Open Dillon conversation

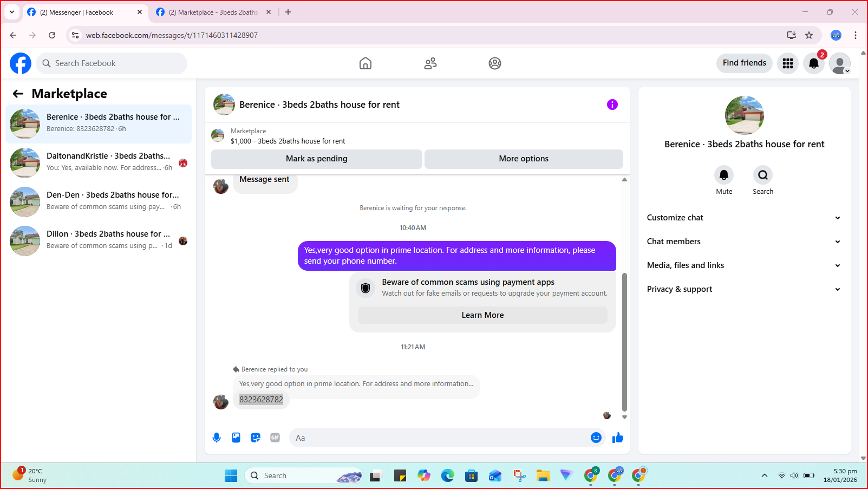(x=99, y=241)
